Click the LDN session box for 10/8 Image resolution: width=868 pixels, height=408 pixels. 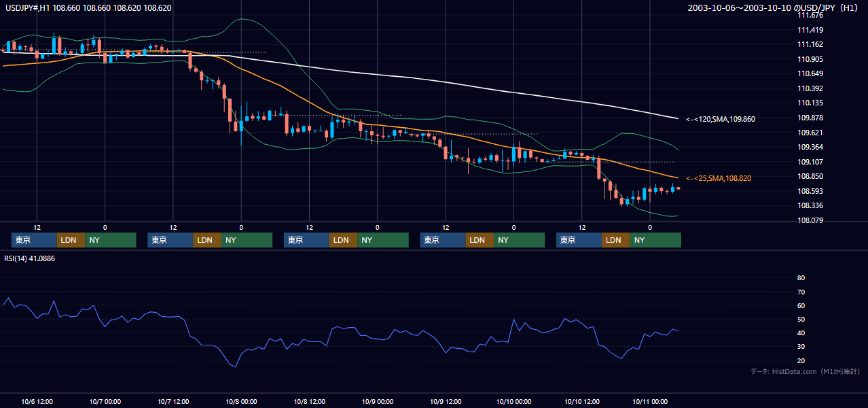coord(344,240)
